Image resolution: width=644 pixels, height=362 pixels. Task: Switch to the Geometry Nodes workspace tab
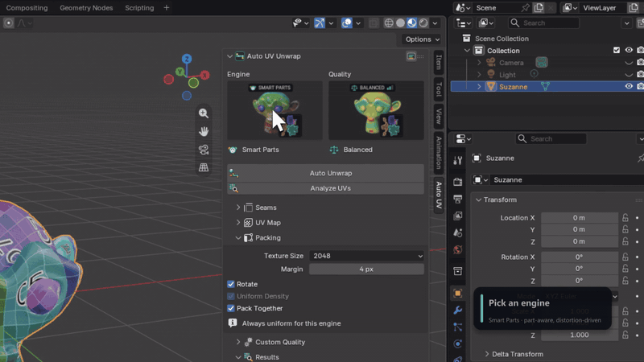tap(86, 8)
